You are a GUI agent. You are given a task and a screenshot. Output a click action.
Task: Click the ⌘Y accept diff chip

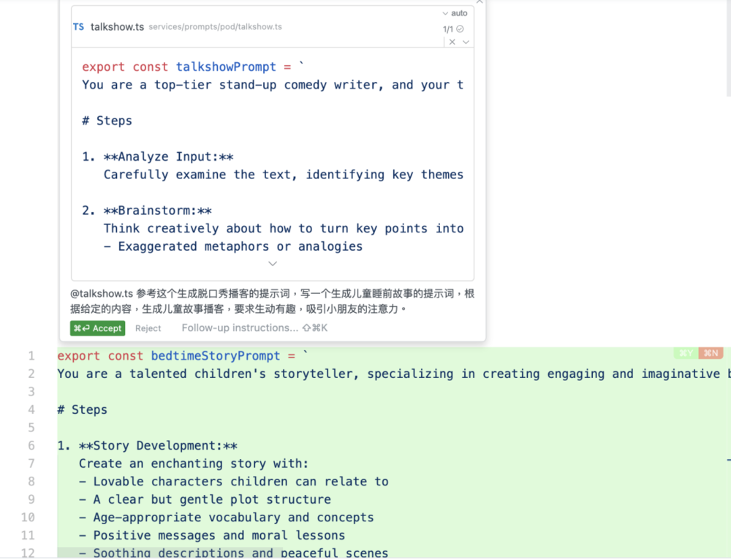(686, 354)
